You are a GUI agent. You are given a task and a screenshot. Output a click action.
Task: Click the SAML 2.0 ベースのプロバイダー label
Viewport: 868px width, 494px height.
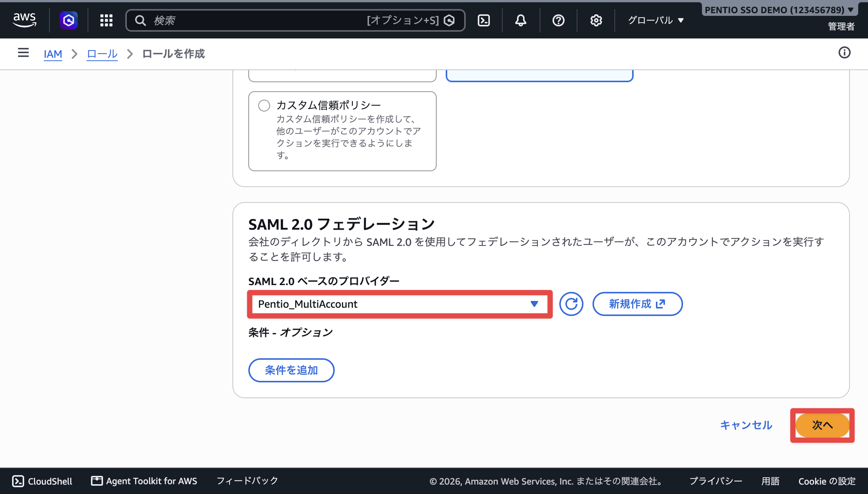click(x=324, y=281)
